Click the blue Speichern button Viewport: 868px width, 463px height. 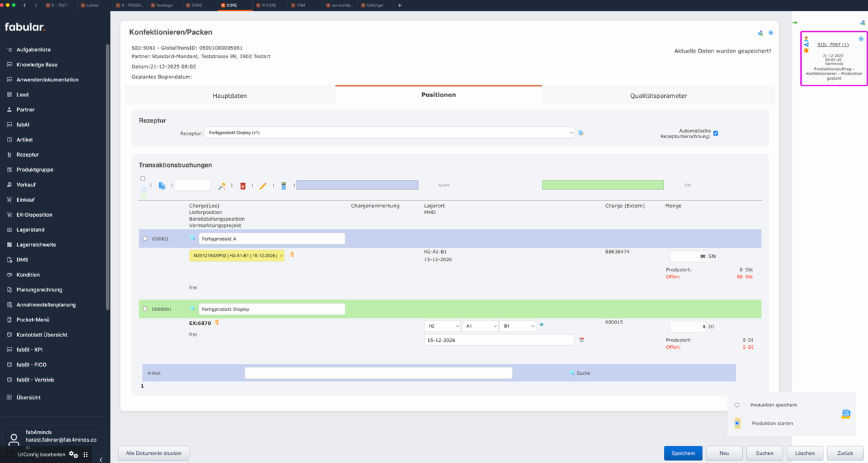(x=683, y=453)
